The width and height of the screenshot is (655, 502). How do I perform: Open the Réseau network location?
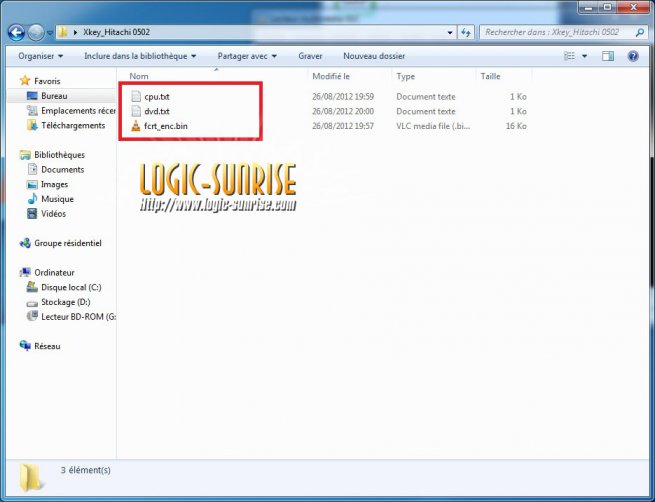tap(47, 346)
